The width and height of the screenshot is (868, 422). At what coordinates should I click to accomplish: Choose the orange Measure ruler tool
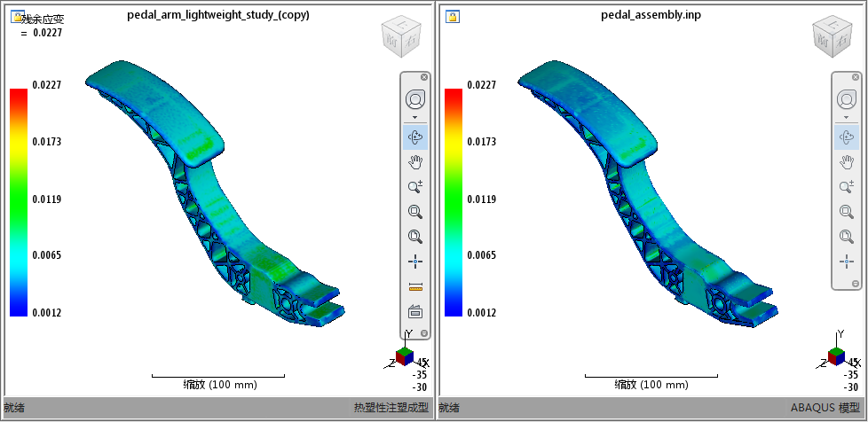click(x=415, y=286)
